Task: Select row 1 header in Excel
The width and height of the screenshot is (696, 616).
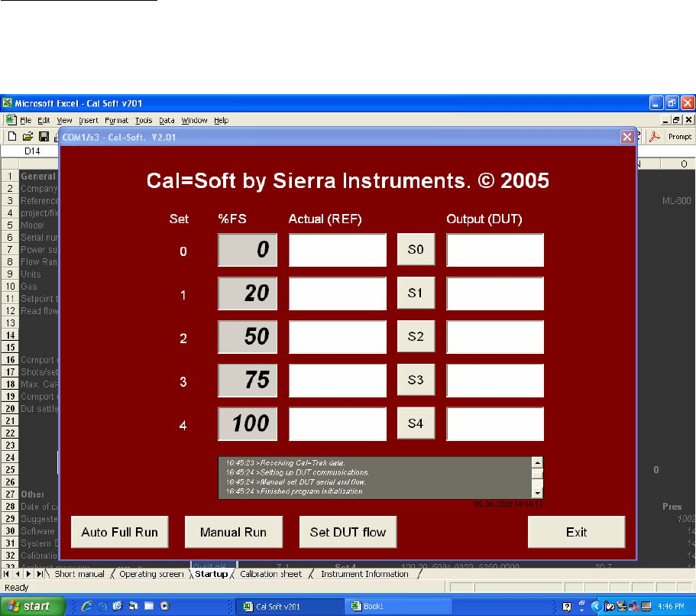Action: click(x=10, y=177)
